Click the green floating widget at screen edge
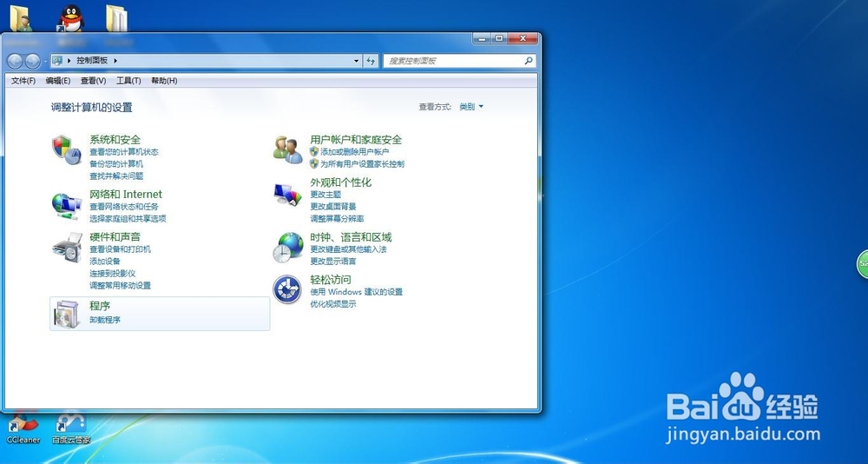Screen dimensions: 868x464 pos(863,264)
